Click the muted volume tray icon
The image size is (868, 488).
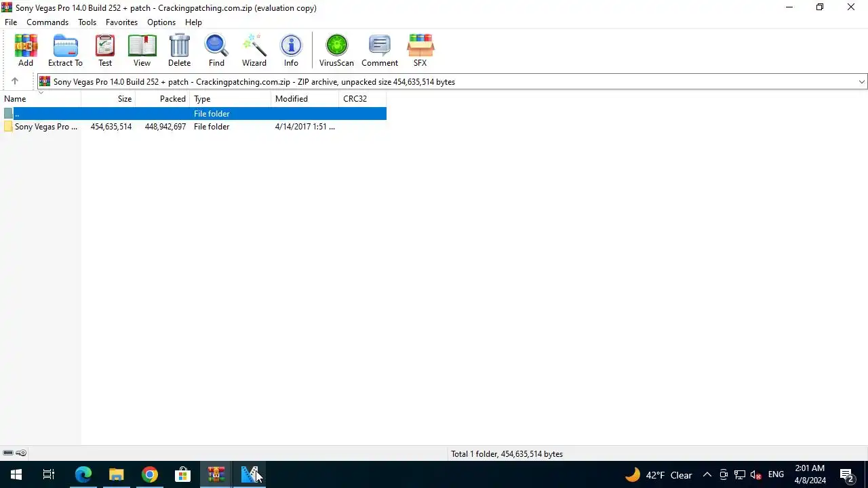click(756, 474)
